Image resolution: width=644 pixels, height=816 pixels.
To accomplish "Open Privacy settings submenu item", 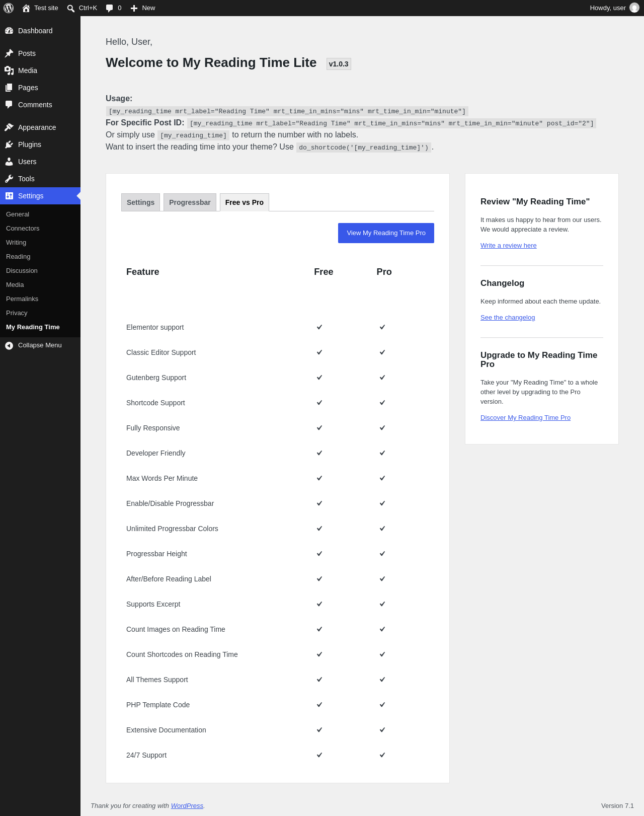I will pos(17,313).
